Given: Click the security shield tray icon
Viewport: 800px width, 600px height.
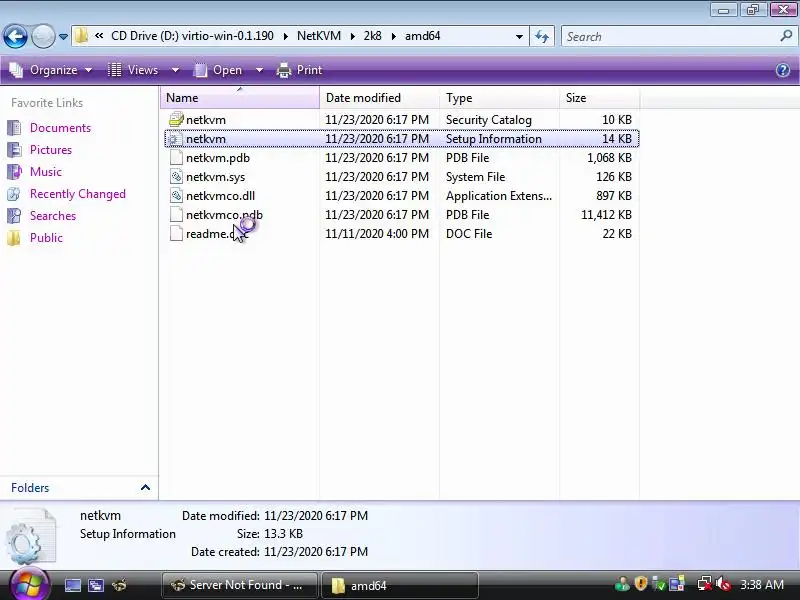Looking at the screenshot, I should 641,584.
